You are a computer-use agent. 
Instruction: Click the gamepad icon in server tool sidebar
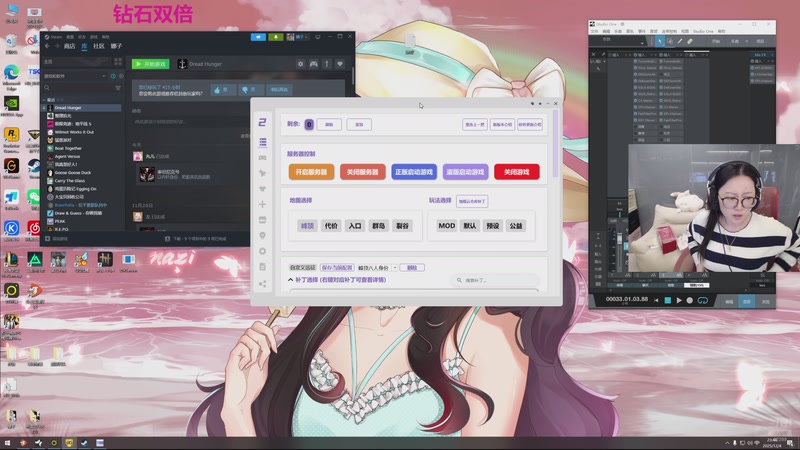tap(262, 158)
